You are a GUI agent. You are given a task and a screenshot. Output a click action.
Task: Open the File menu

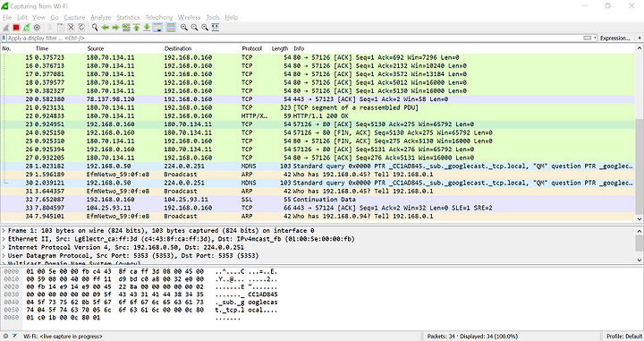coord(7,17)
